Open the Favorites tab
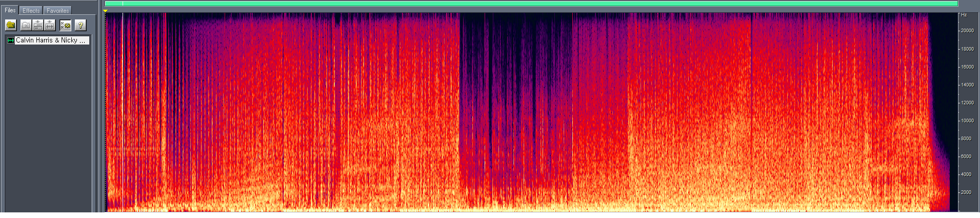Viewport: 980px width, 218px height. 57,10
